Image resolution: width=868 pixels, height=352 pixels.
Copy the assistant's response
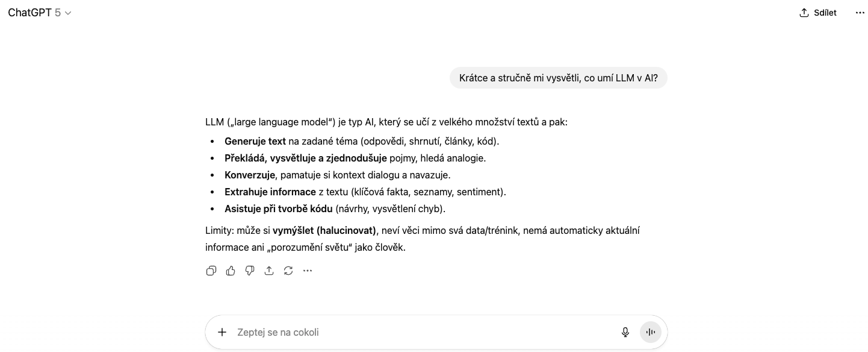pyautogui.click(x=211, y=271)
